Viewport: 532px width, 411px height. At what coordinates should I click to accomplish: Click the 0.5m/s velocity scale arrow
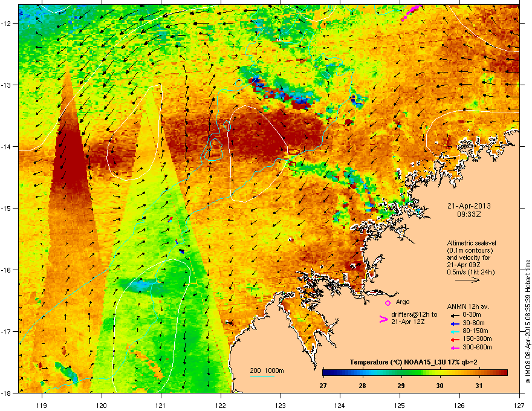[467, 280]
